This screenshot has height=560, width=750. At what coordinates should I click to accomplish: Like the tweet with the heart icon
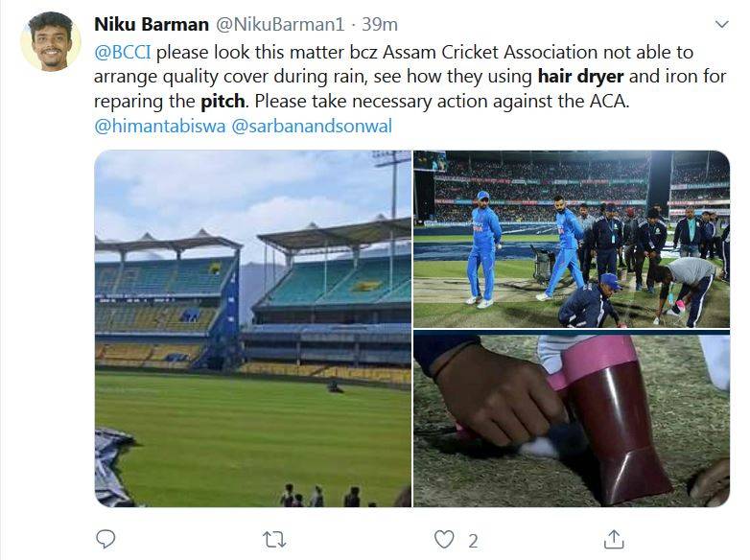click(x=443, y=540)
